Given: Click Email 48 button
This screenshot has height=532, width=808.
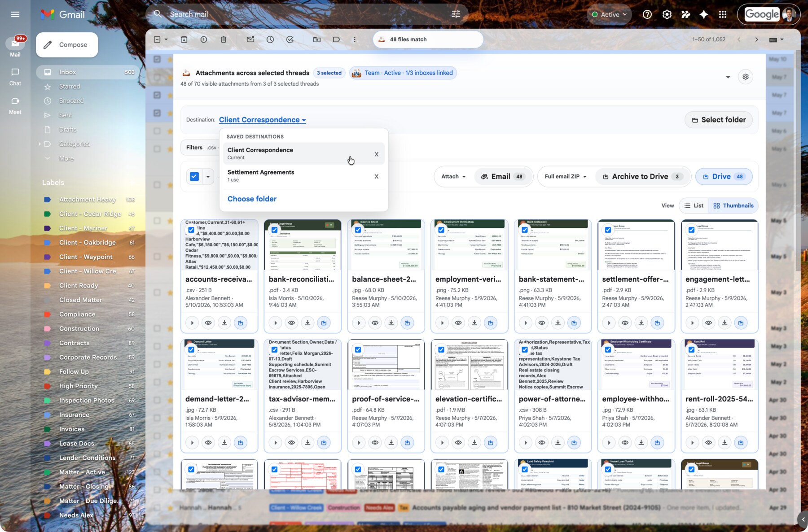Looking at the screenshot, I should (502, 177).
